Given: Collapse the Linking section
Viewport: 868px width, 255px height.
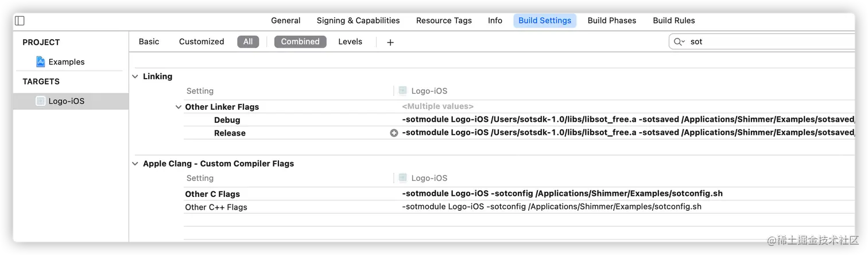Looking at the screenshot, I should pos(135,76).
